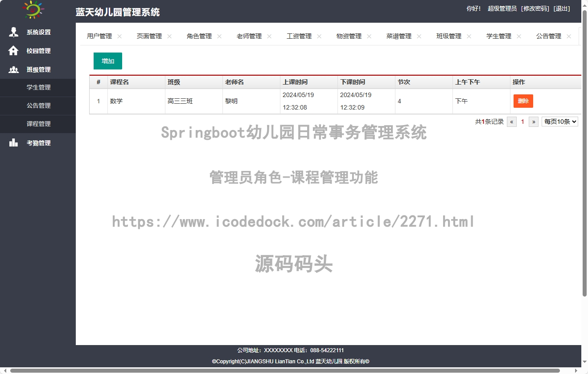Open 公告管理 submenu item in sidebar
The image size is (588, 374).
click(x=38, y=106)
